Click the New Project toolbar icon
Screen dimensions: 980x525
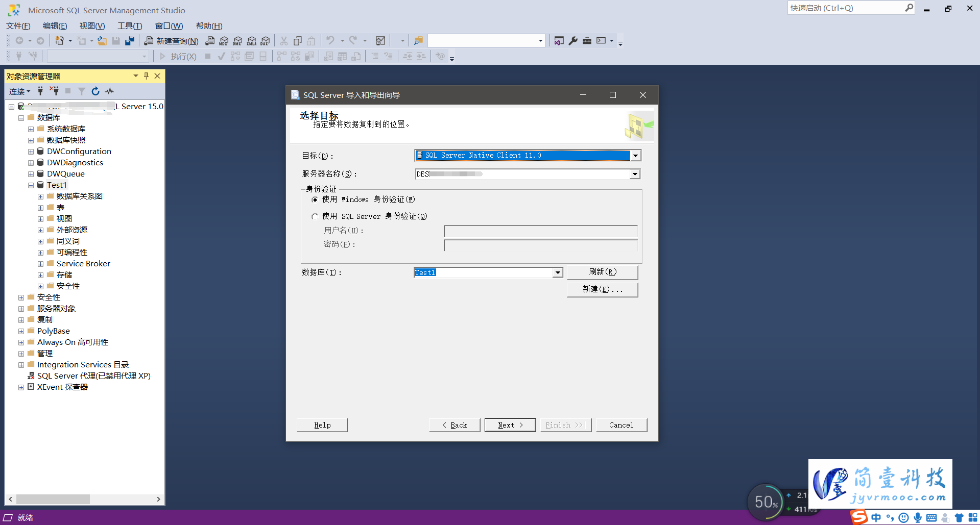tap(60, 41)
